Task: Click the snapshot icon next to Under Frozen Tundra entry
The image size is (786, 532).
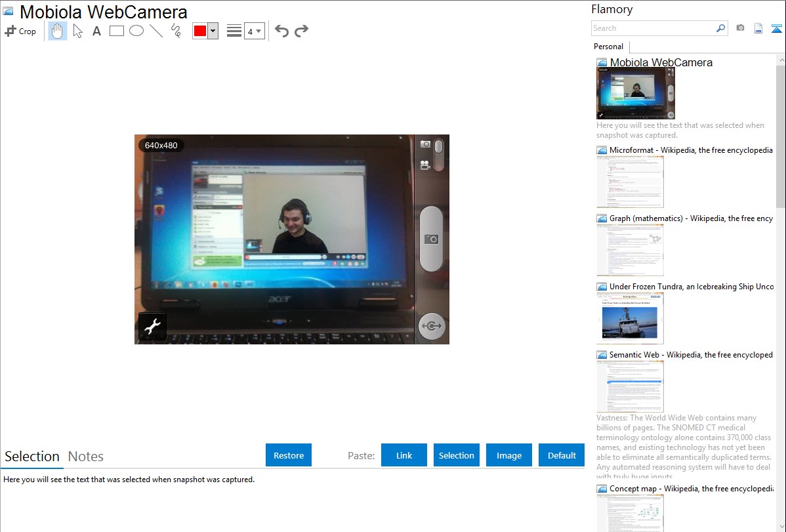Action: [x=602, y=286]
